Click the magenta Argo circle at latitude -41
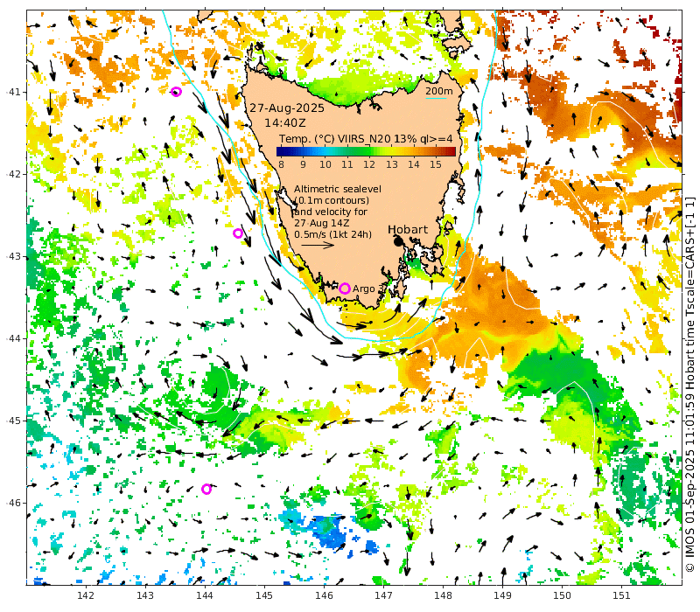The image size is (700, 612). click(x=177, y=92)
